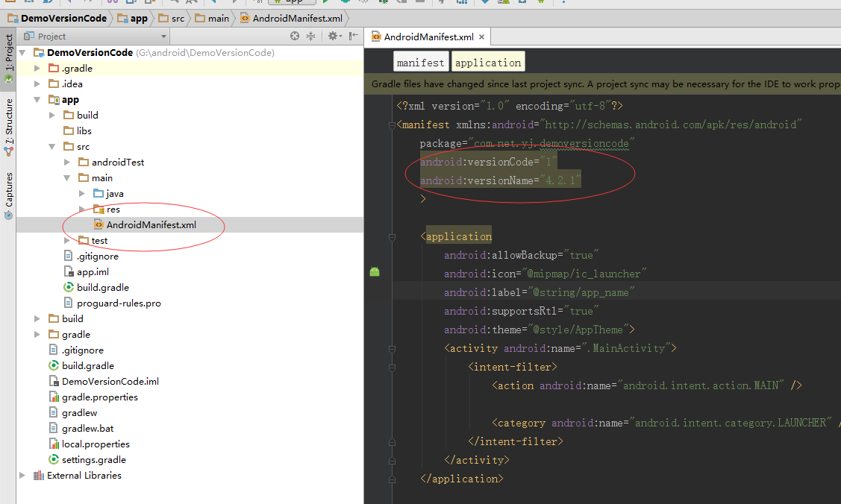The width and height of the screenshot is (841, 504).
Task: Select the res folder in tree
Action: [x=113, y=210]
